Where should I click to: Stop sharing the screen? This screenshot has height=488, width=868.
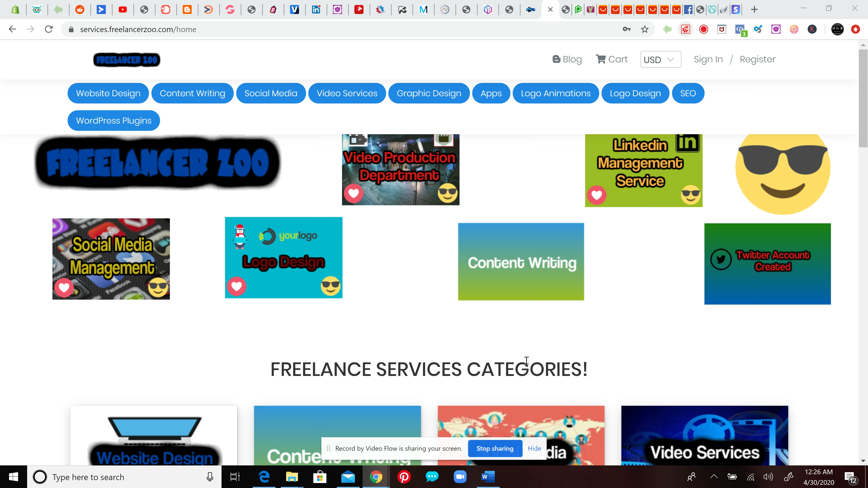(495, 448)
